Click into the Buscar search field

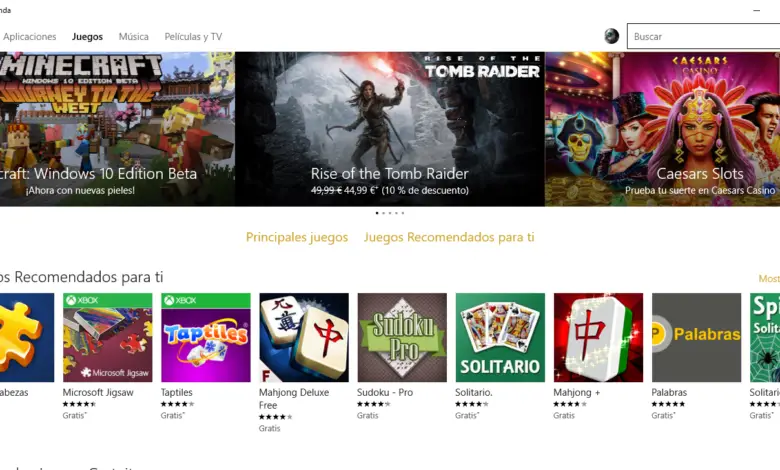coord(703,36)
